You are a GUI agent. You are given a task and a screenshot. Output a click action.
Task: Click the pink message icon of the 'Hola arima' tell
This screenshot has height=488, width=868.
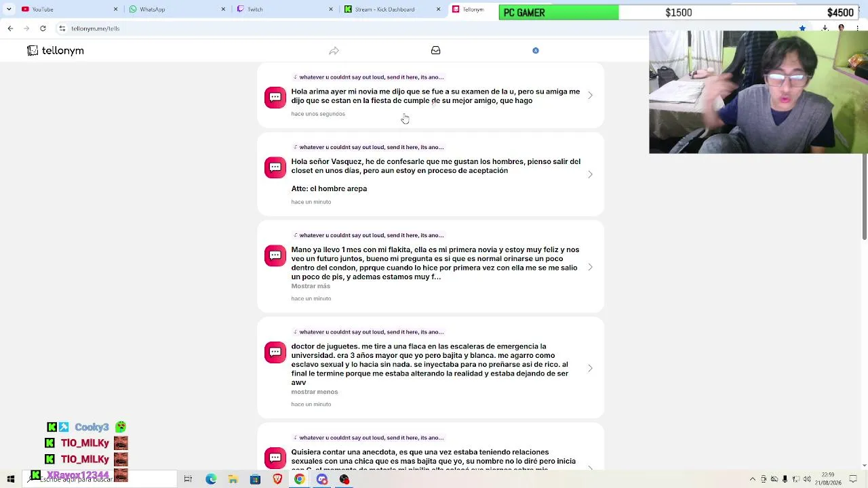click(275, 98)
